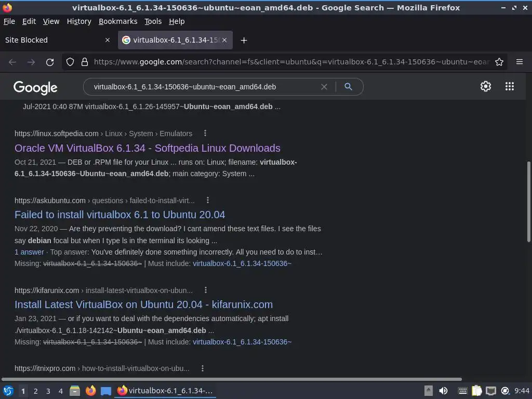This screenshot has width=532, height=399.
Task: Open the Bookmarks menu
Action: click(x=118, y=21)
